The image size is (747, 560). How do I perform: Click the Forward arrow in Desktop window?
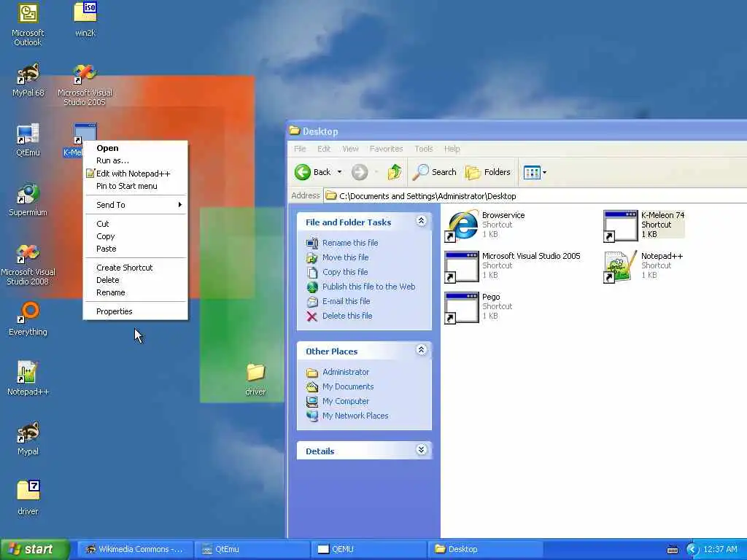point(360,172)
